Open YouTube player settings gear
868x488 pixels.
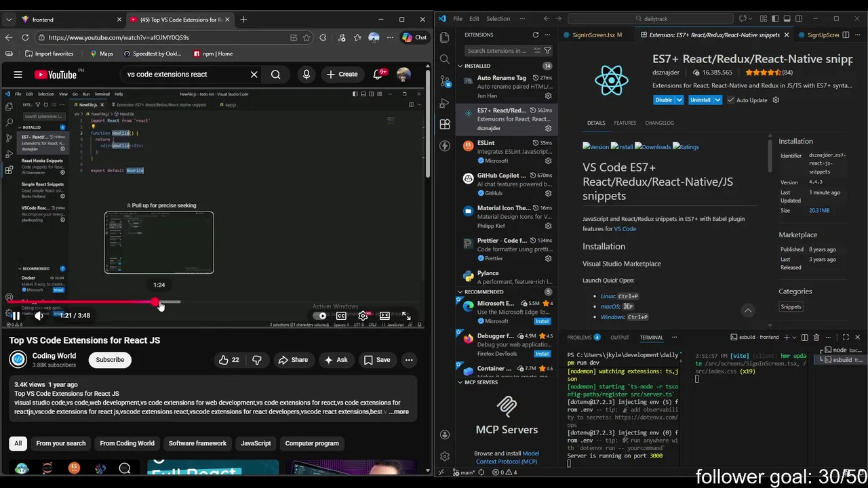click(x=363, y=315)
